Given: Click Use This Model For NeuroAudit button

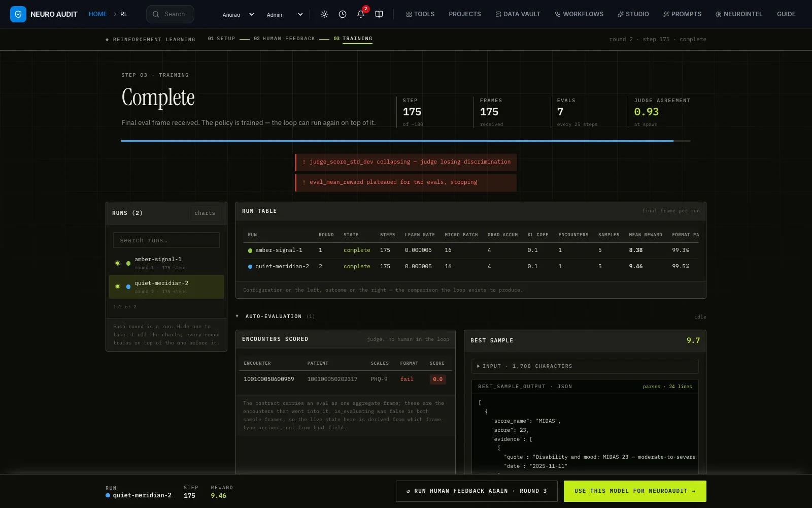Looking at the screenshot, I should pyautogui.click(x=635, y=491).
